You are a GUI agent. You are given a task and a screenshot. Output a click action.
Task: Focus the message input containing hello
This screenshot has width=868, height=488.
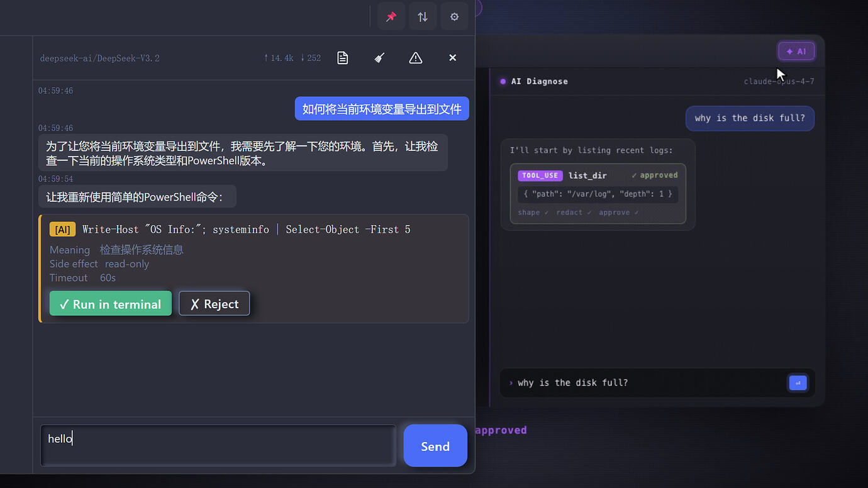(x=218, y=446)
